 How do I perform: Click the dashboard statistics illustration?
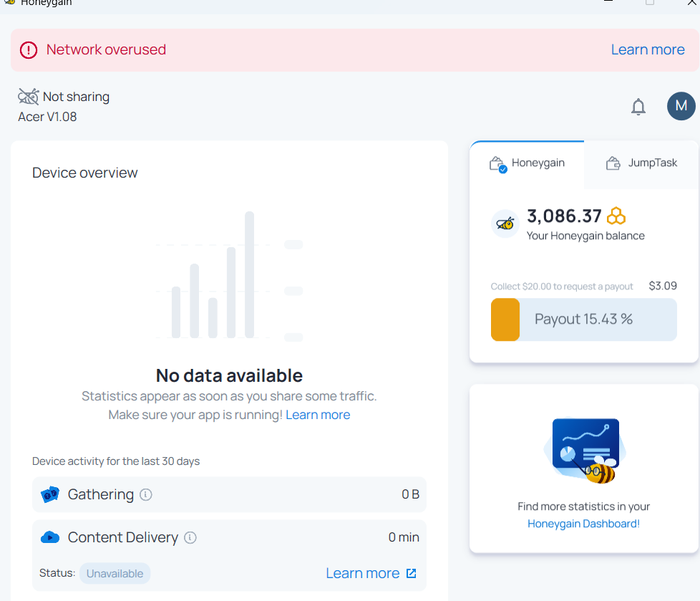tap(584, 451)
